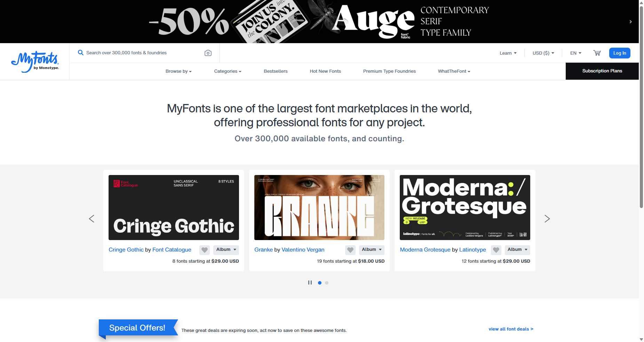Open the Latinotype foundry link
The height and width of the screenshot is (342, 644).
[x=472, y=250]
